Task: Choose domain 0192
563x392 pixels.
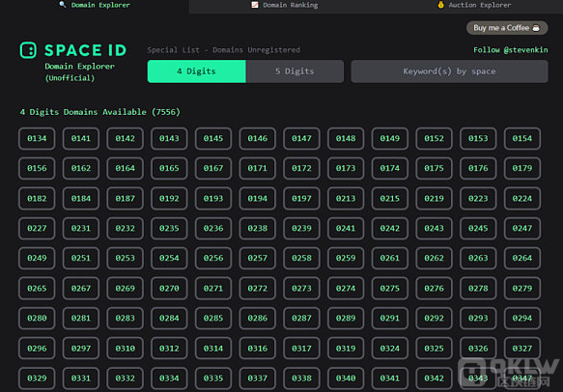Action: [169, 199]
